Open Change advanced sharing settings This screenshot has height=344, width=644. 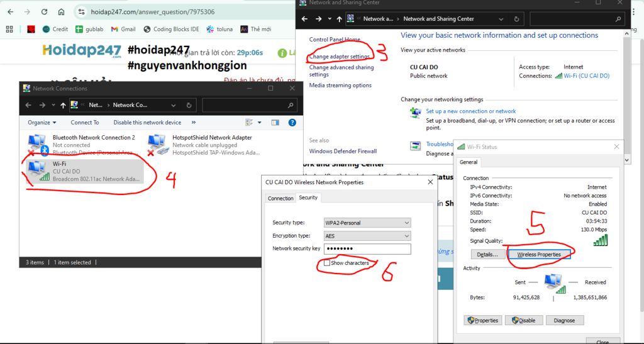tap(341, 70)
